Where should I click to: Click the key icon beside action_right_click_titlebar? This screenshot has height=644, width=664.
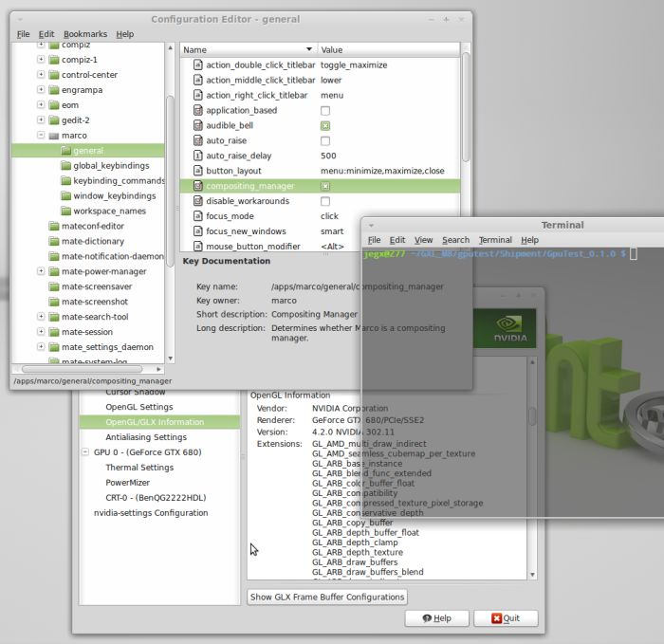pos(197,95)
